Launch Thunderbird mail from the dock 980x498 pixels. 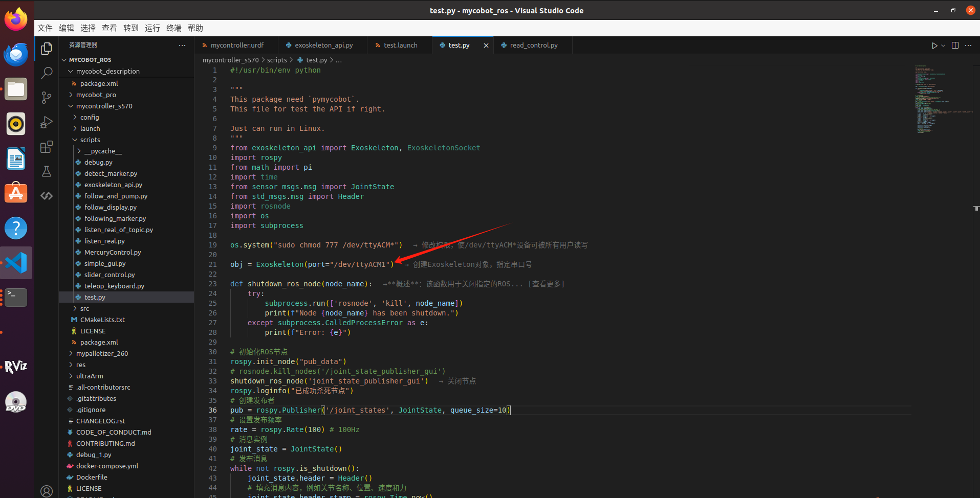point(16,54)
